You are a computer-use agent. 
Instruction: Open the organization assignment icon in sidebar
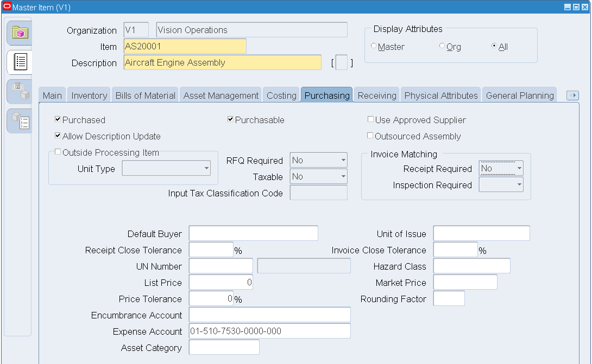point(20,91)
